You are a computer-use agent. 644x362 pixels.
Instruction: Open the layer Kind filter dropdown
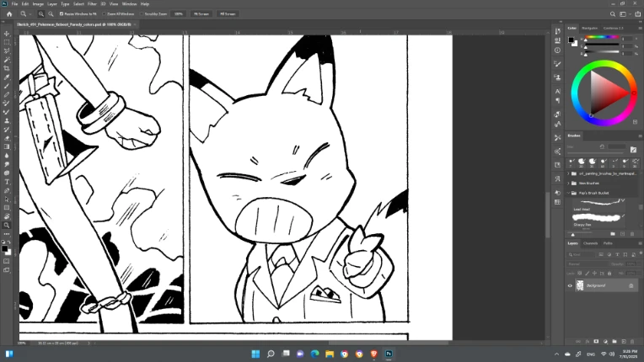click(x=581, y=254)
